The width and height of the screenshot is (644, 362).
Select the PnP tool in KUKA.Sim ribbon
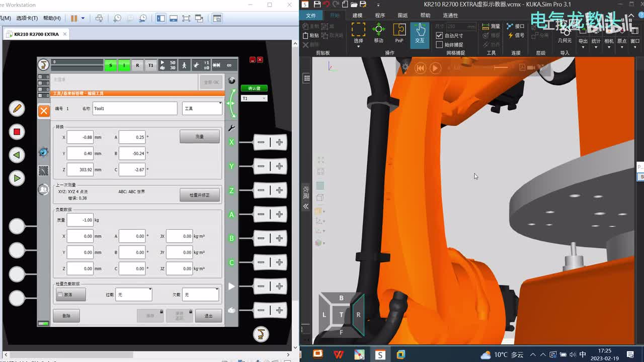[x=399, y=33]
